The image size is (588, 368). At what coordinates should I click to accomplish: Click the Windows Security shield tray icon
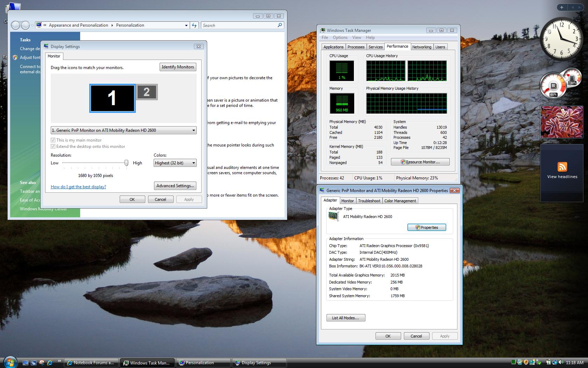526,362
